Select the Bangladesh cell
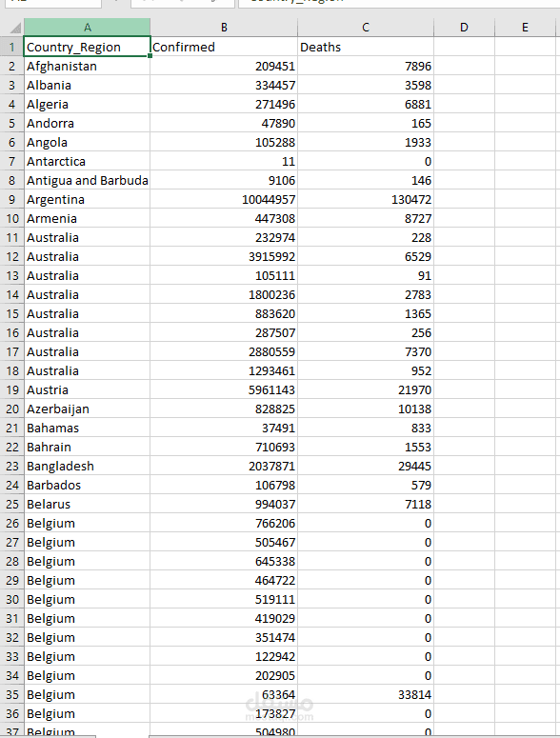The height and width of the screenshot is (738, 560). 87,466
